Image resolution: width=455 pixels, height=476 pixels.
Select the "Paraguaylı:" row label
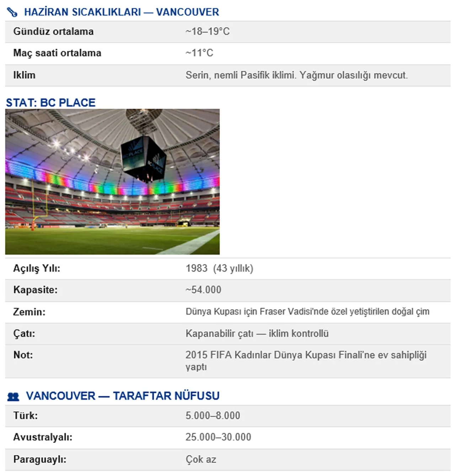click(x=40, y=459)
